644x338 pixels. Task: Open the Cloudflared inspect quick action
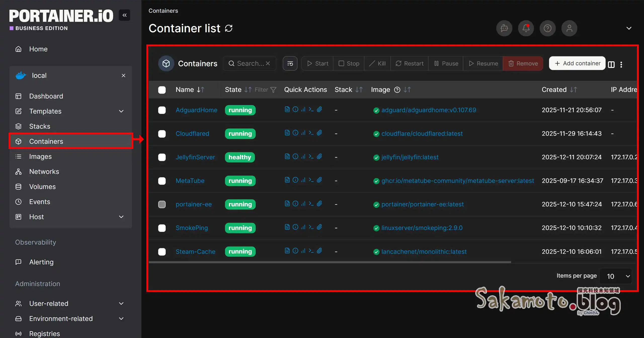click(295, 133)
